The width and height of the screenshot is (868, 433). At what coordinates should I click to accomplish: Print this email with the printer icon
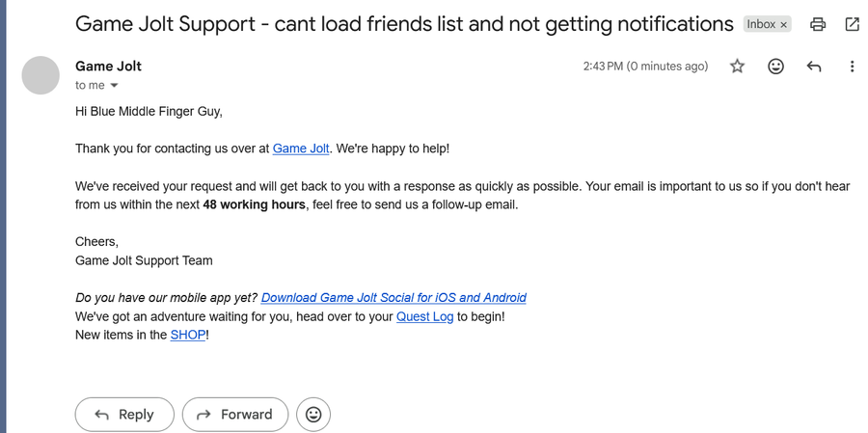click(818, 24)
